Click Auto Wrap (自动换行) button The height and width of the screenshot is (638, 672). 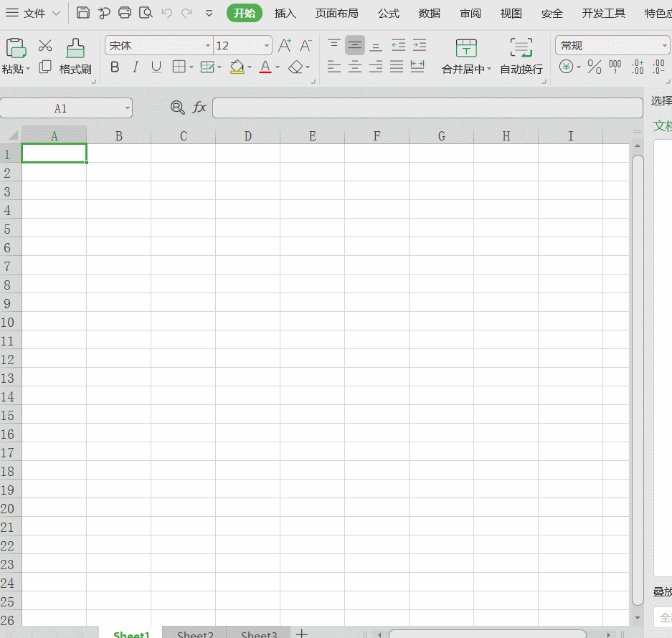tap(521, 56)
